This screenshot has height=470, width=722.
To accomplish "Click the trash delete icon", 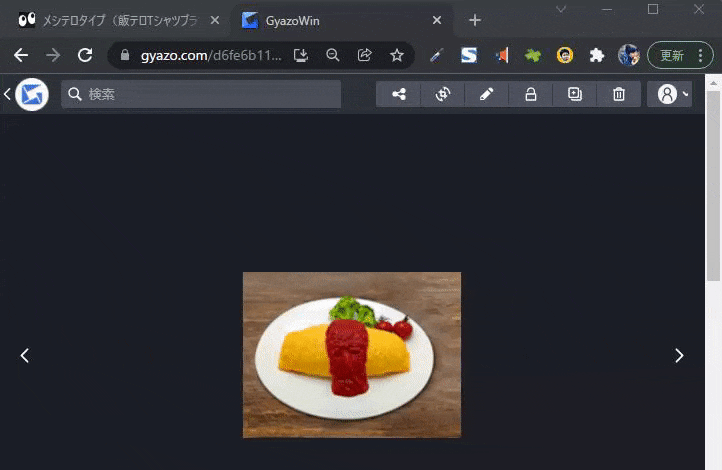I will click(x=619, y=94).
